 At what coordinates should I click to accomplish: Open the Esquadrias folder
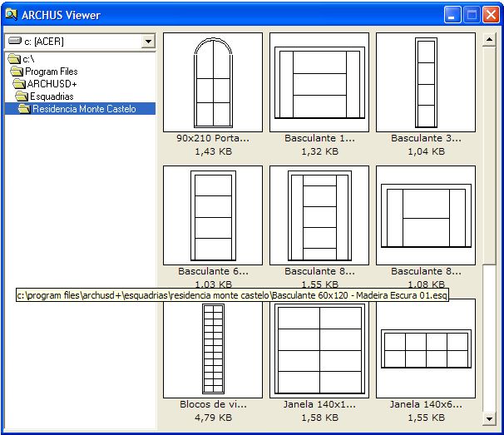(52, 96)
